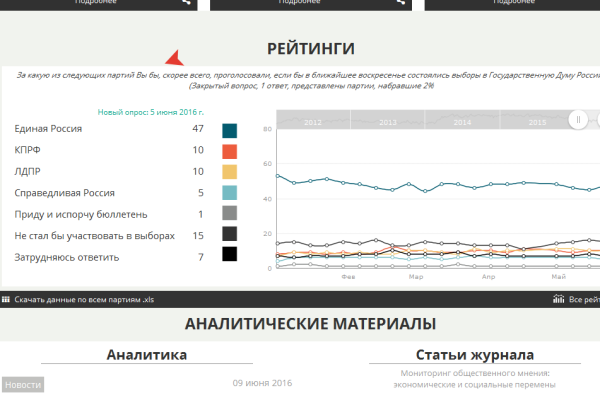Click the Статьи журнала heading
The width and height of the screenshot is (600, 400).
point(475,355)
